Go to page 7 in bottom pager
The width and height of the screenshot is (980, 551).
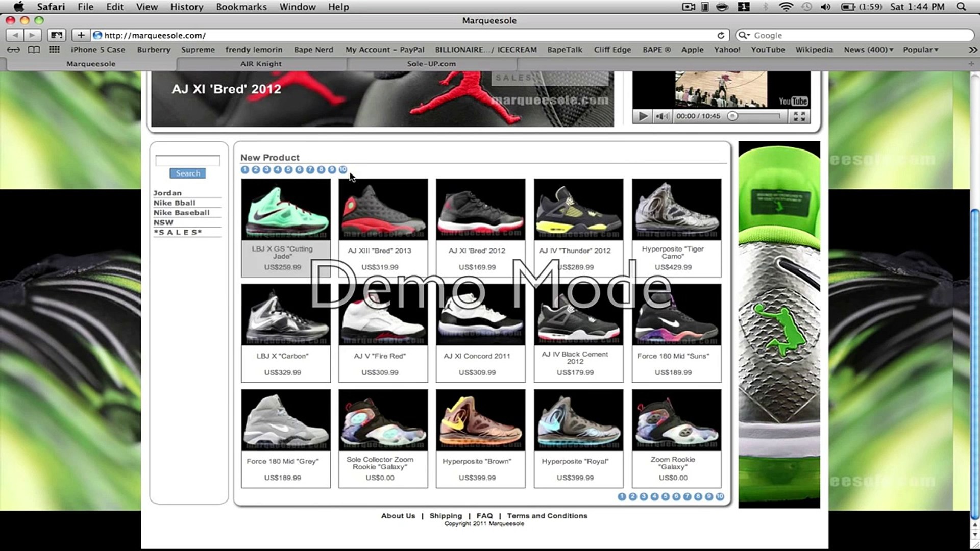[x=687, y=496]
